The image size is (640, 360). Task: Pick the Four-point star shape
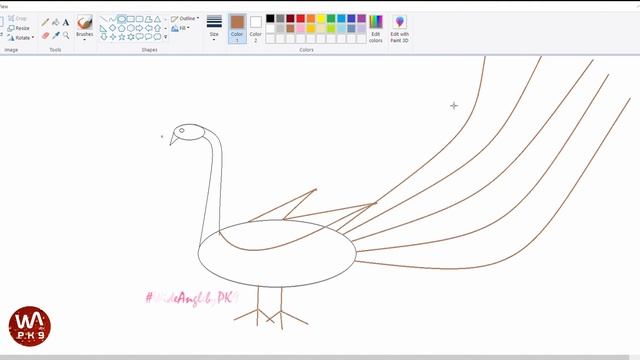[113, 37]
